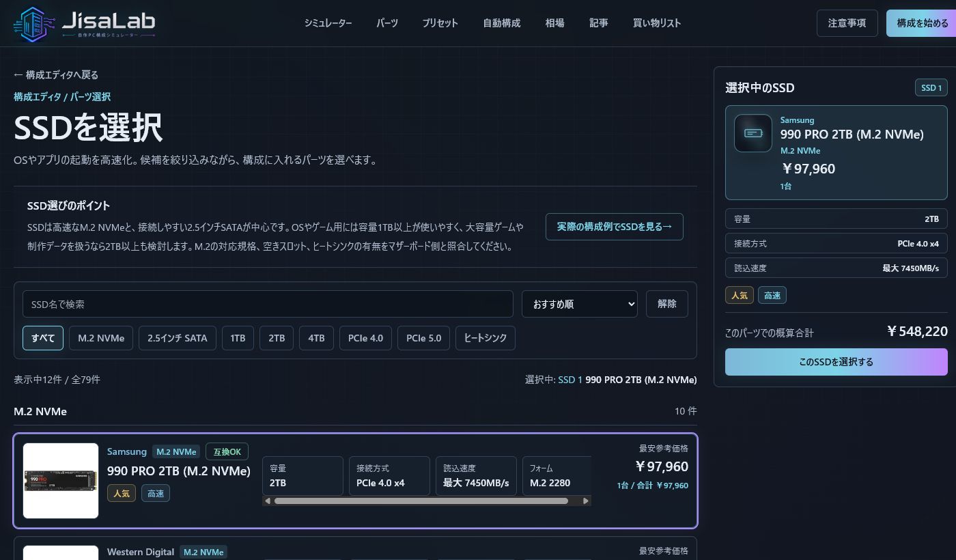This screenshot has width=956, height=560.
Task: Open the おすすめ順 sort dropdown
Action: coord(580,304)
